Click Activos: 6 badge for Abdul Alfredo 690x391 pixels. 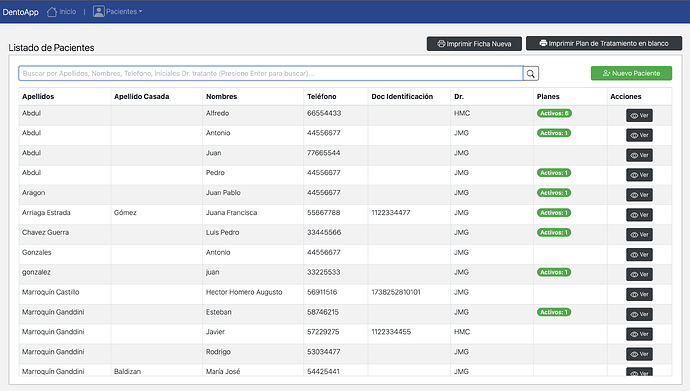(554, 113)
